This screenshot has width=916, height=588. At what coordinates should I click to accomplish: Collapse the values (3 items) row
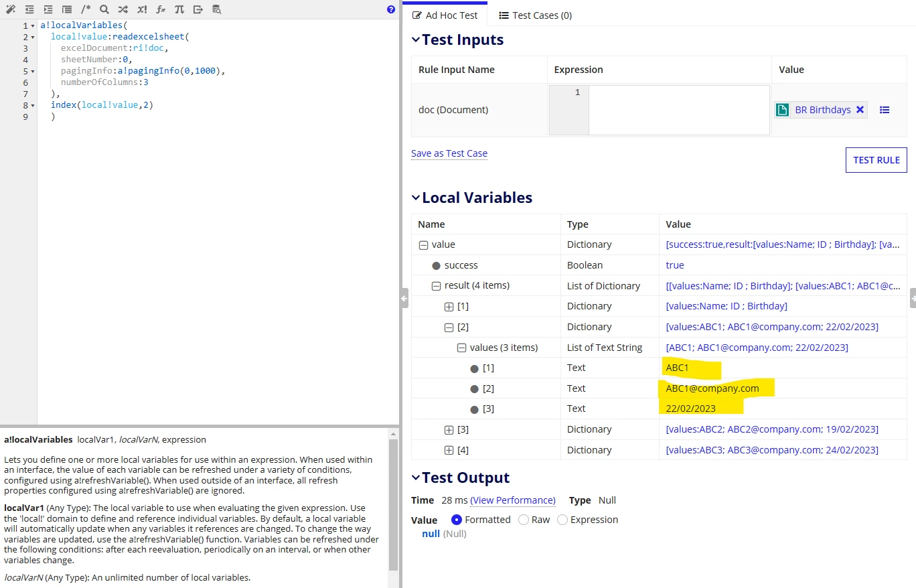click(x=461, y=348)
